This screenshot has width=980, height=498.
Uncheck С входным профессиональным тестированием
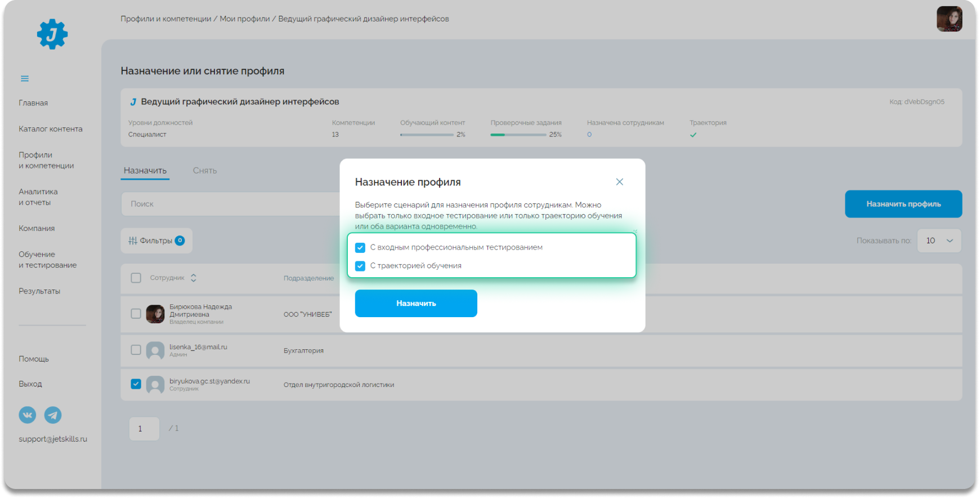click(360, 248)
